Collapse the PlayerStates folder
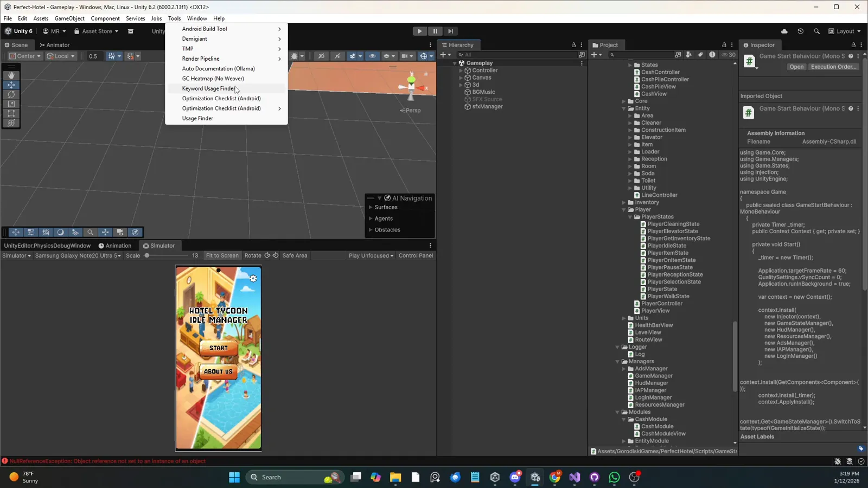The image size is (868, 488). click(x=630, y=217)
